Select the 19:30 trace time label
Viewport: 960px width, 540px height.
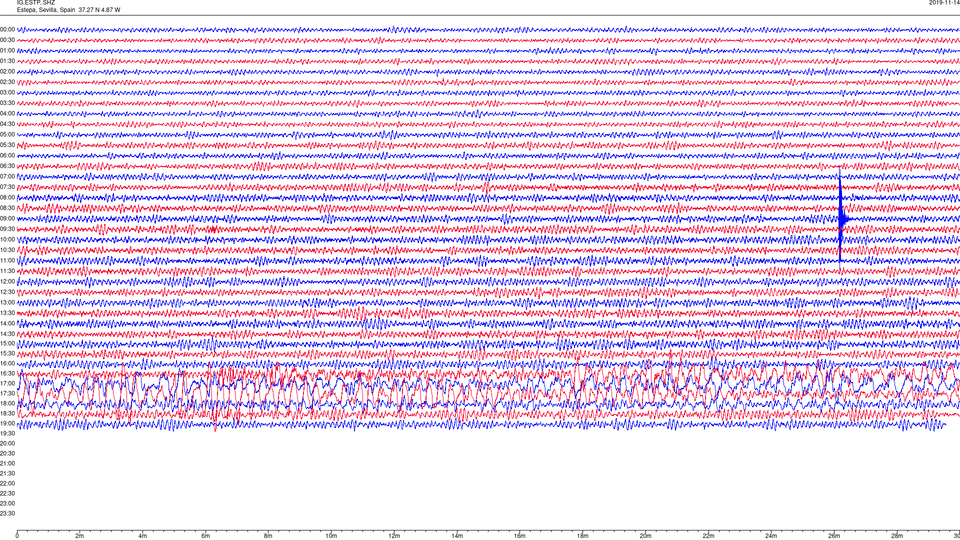coord(7,433)
